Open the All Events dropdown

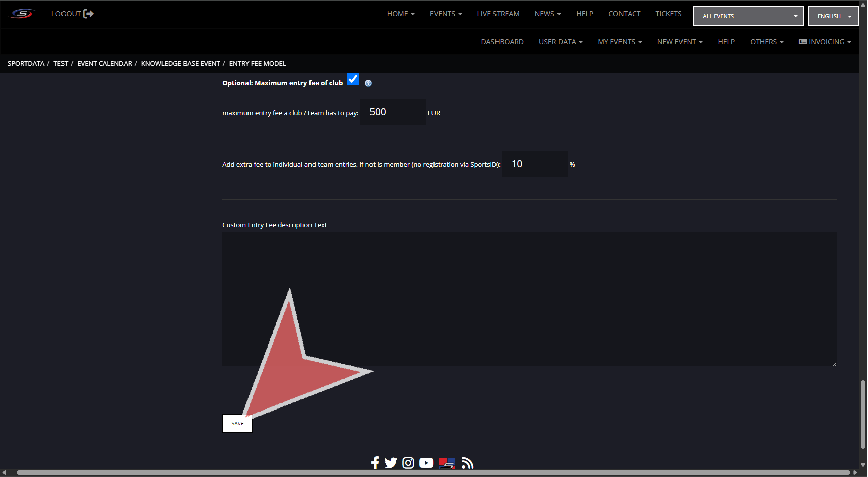[748, 16]
